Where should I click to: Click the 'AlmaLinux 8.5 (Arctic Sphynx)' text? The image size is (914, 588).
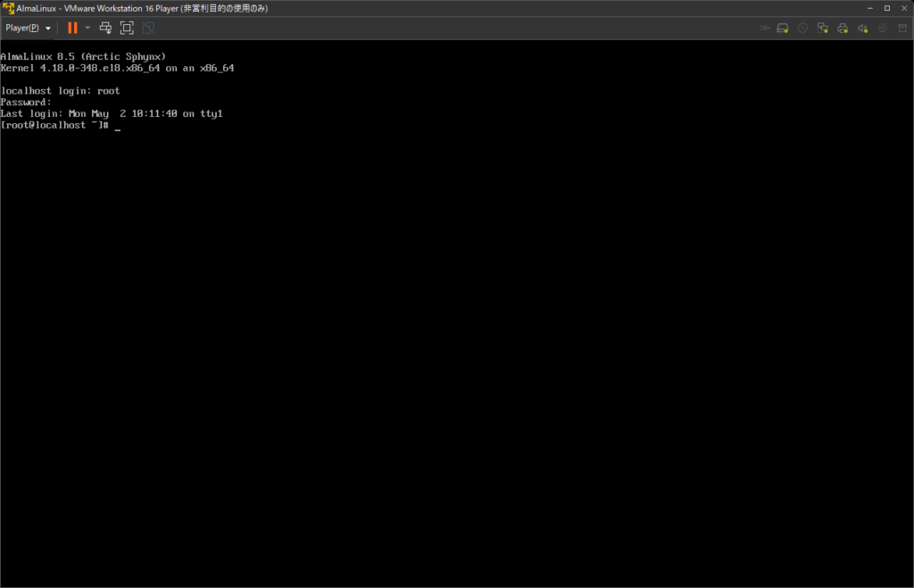83,56
